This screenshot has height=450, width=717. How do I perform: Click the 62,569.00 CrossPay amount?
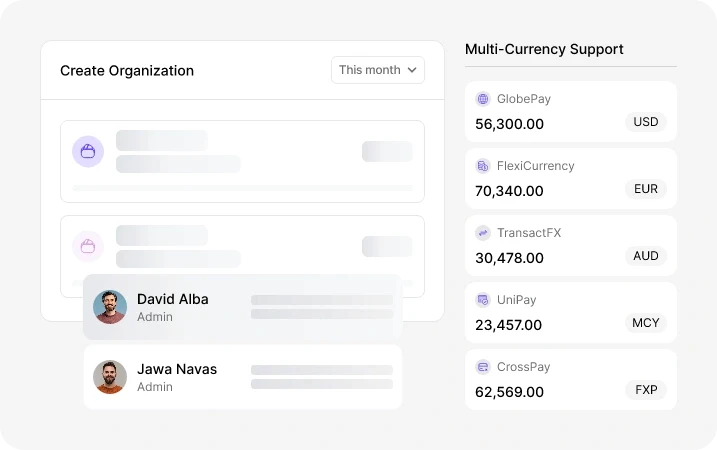coord(509,392)
